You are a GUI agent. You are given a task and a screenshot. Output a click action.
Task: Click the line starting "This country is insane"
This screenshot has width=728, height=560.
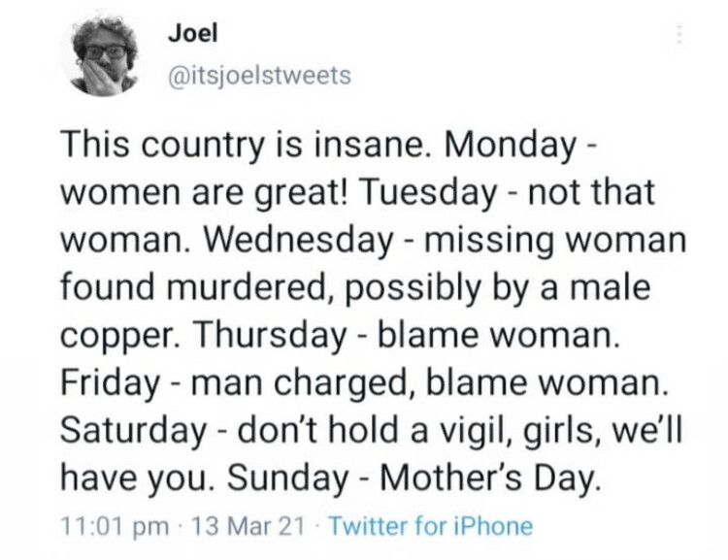(331, 147)
